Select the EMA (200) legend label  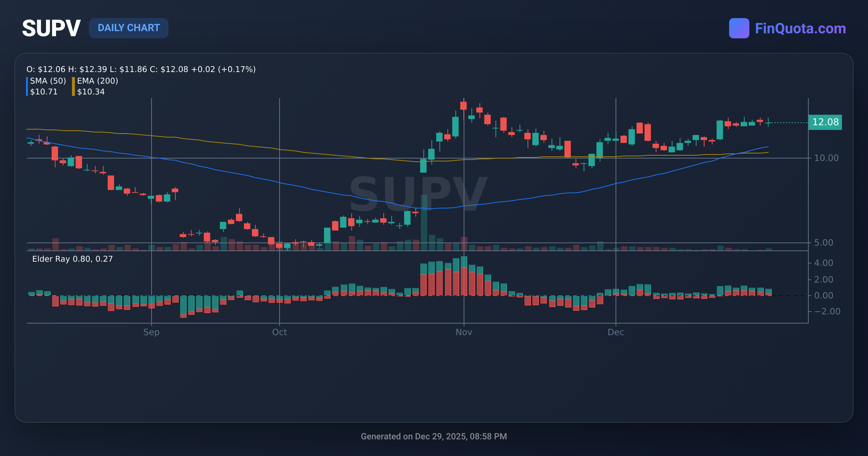pos(98,81)
